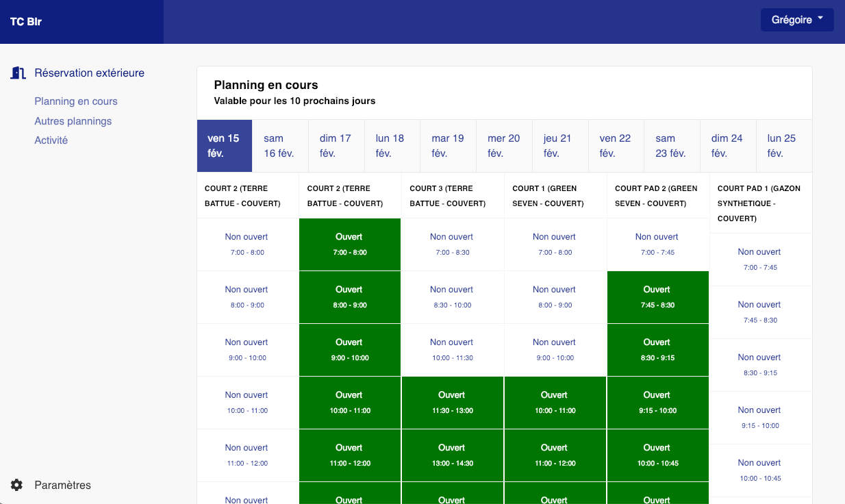Open Autres plannings in the sidebar
Screen dimensions: 845x504
click(x=73, y=121)
